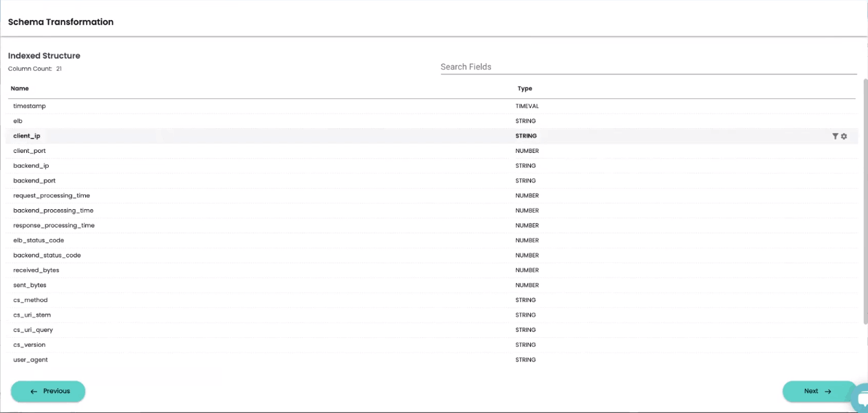Select the backend_ip field name
The width and height of the screenshot is (868, 413).
pos(31,166)
